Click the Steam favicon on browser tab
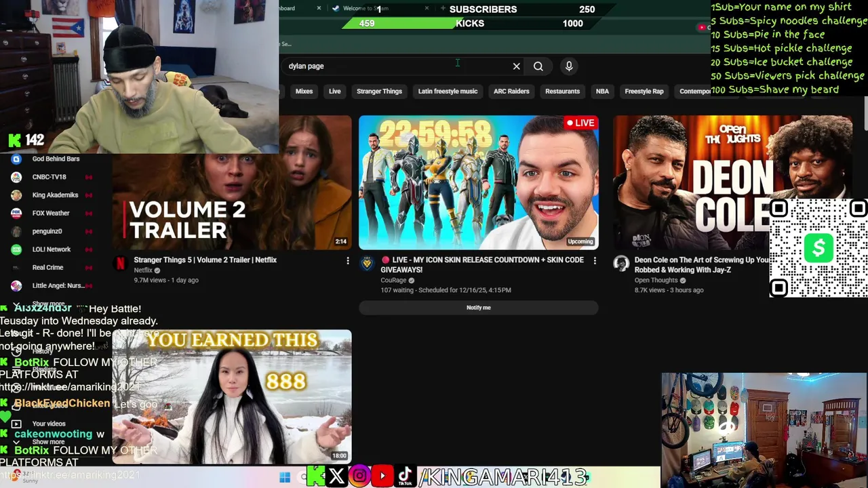Screen dimensions: 868x488 (x=336, y=8)
